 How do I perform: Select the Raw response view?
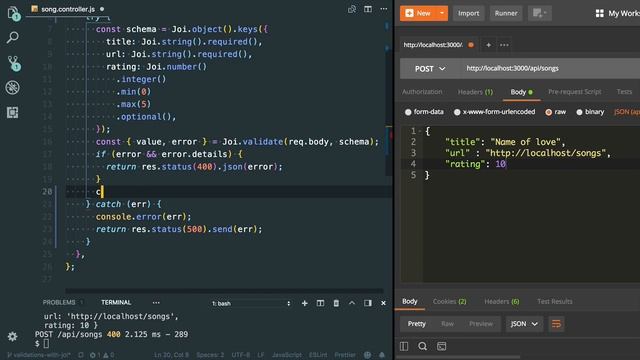click(x=447, y=324)
